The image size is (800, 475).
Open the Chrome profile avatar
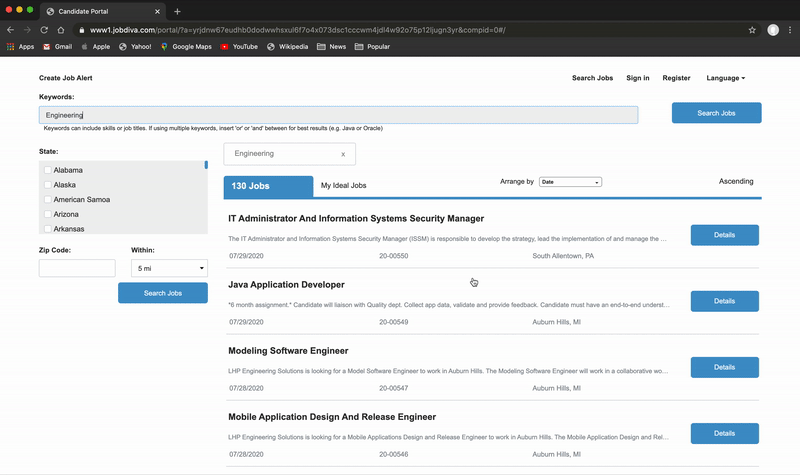[773, 30]
